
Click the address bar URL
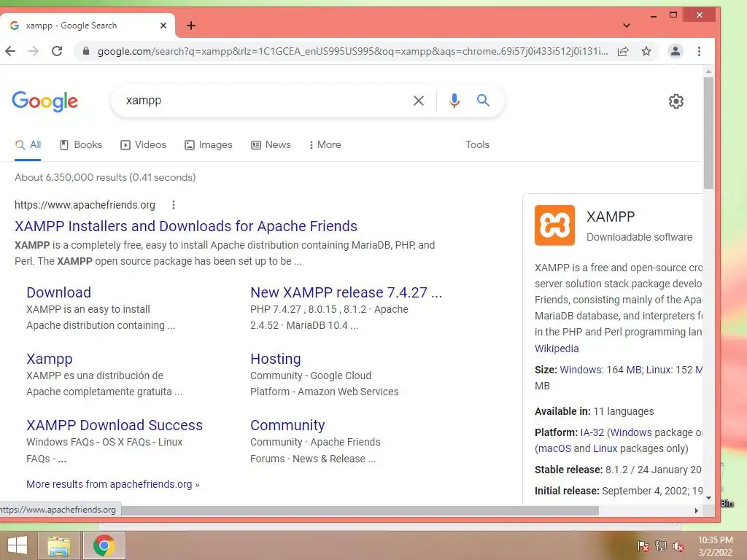pos(352,52)
